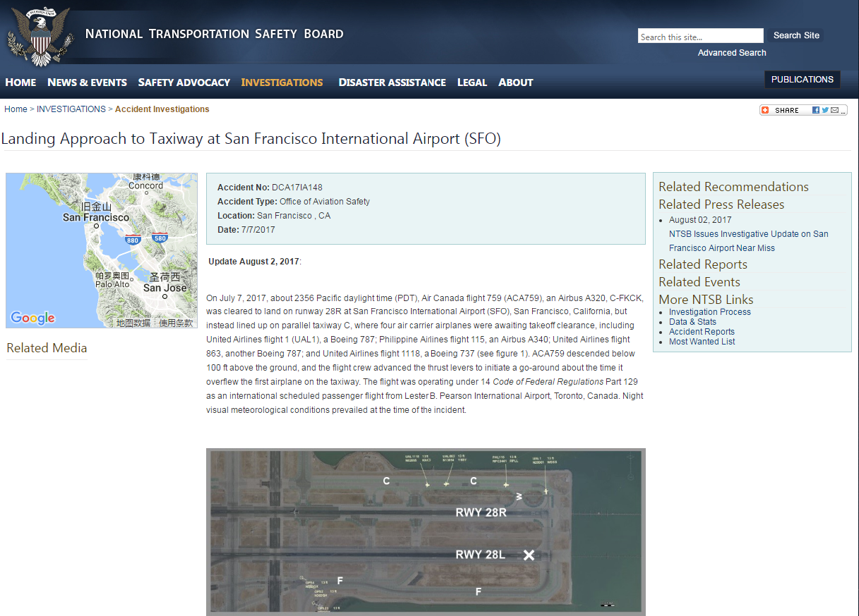The width and height of the screenshot is (859, 616).
Task: Click the San Jose label on the map
Action: coord(165,288)
